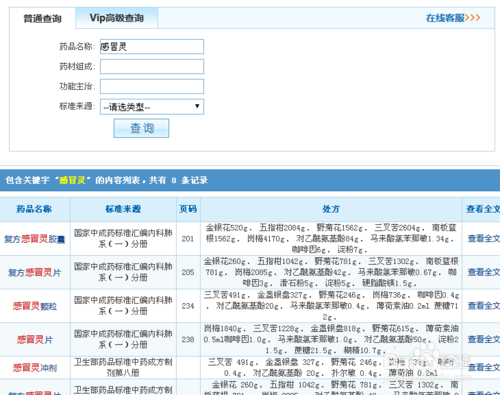The height and width of the screenshot is (395, 500).
Task: Click the 页码 column header
Action: click(188, 209)
